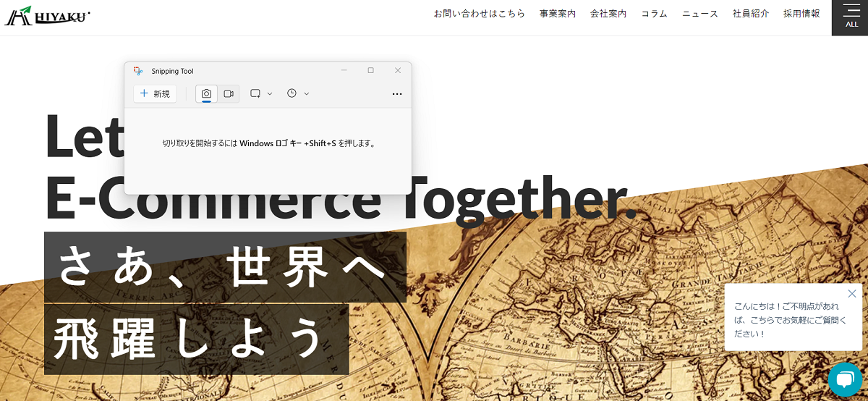Screen dimensions: 868x401
Task: Open the chat support bubble icon
Action: pyautogui.click(x=844, y=379)
